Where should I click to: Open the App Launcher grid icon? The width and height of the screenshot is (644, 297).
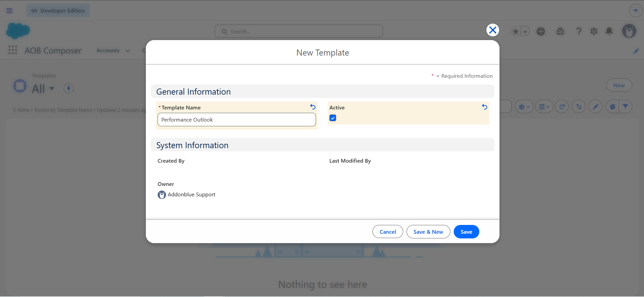click(13, 50)
